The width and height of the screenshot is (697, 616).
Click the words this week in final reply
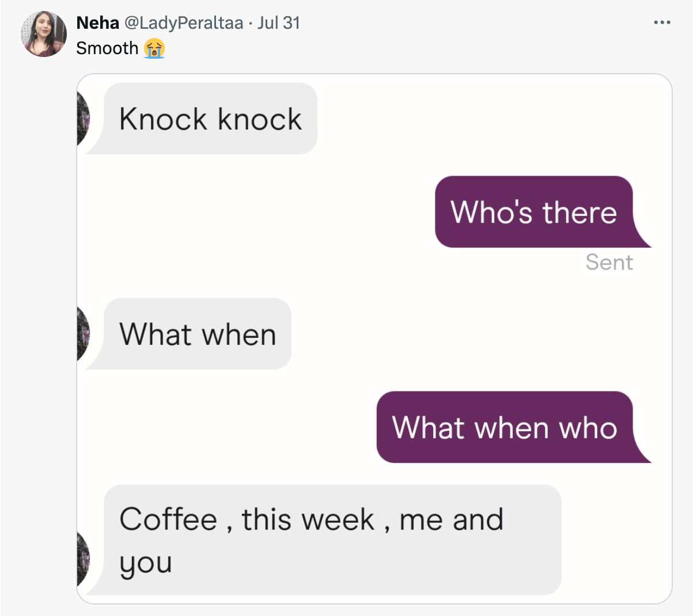point(308,519)
